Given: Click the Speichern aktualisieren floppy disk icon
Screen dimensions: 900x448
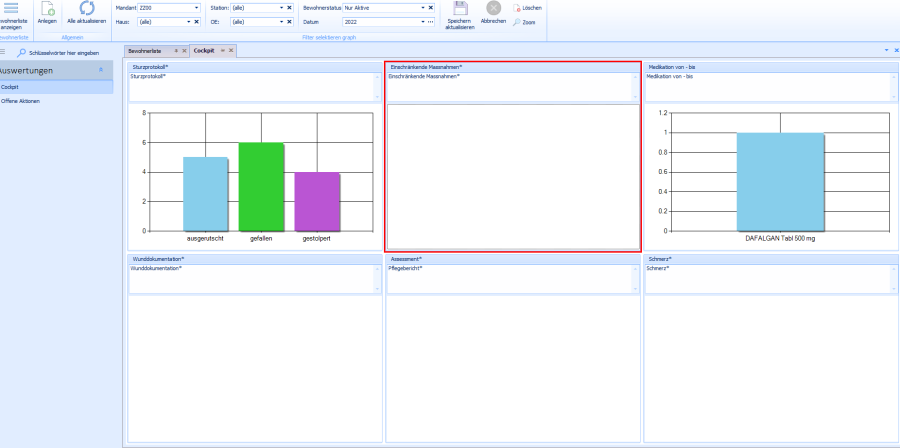Looking at the screenshot, I should click(x=460, y=8).
